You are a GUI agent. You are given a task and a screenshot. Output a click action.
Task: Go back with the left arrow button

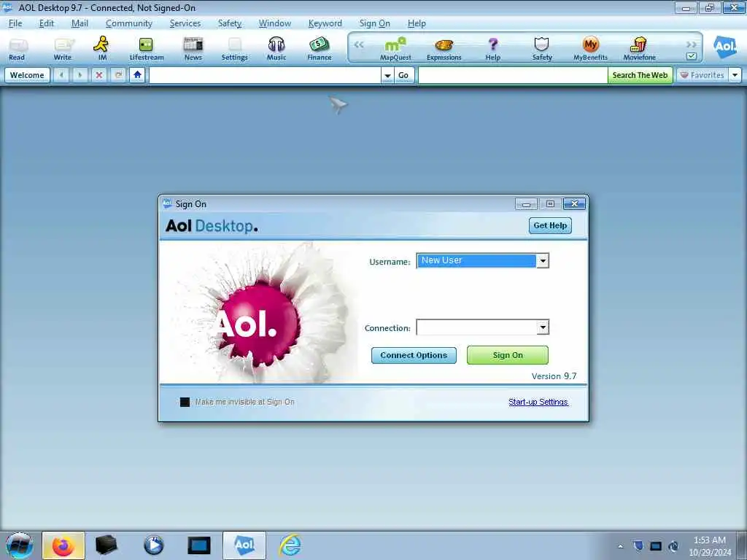61,75
